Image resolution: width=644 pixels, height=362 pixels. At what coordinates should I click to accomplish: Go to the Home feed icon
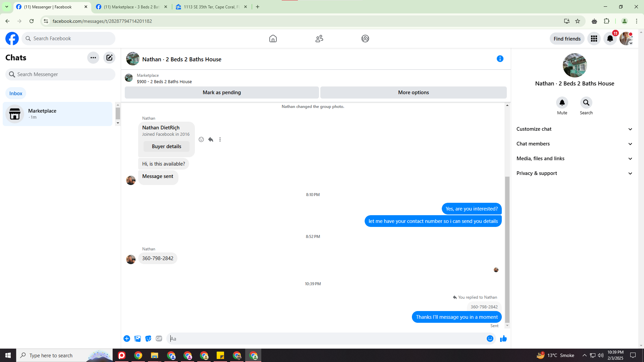[x=273, y=39]
